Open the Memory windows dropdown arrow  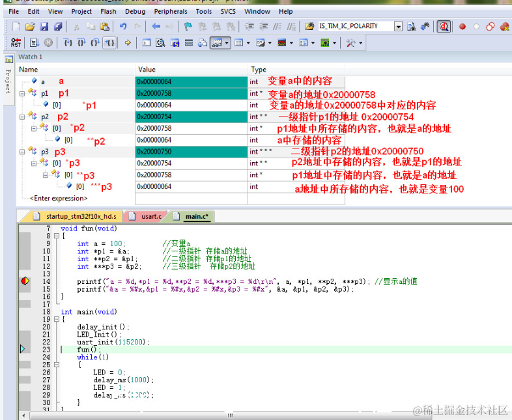[248, 43]
